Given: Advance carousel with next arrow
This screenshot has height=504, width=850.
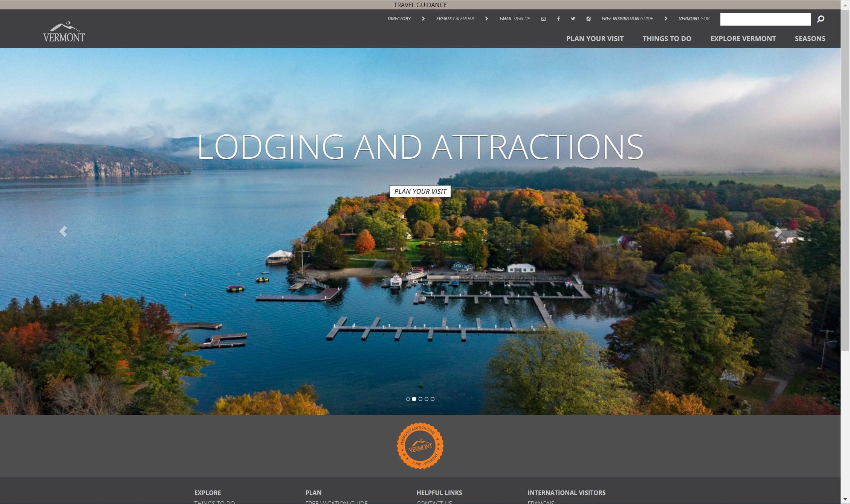Looking at the screenshot, I should [x=778, y=232].
